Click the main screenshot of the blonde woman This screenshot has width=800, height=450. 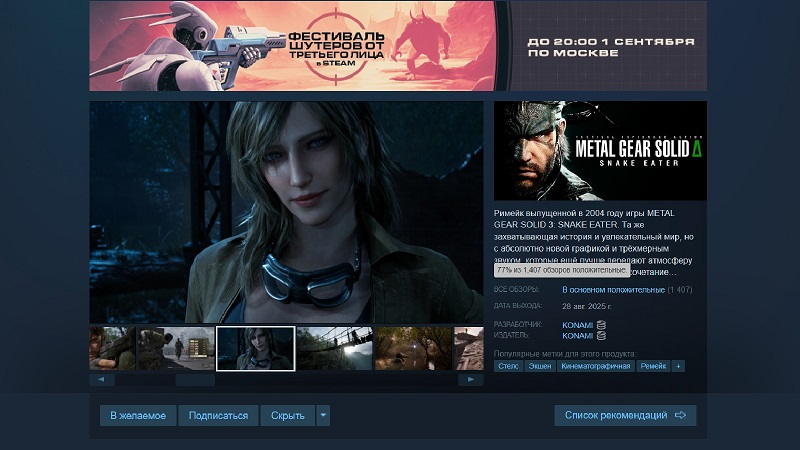coord(286,211)
